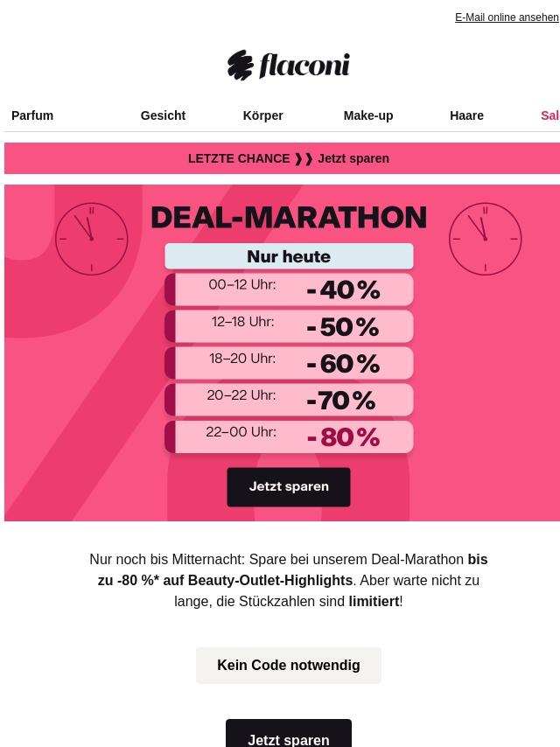Select the 00–12 Uhr -40% deal row

click(289, 290)
